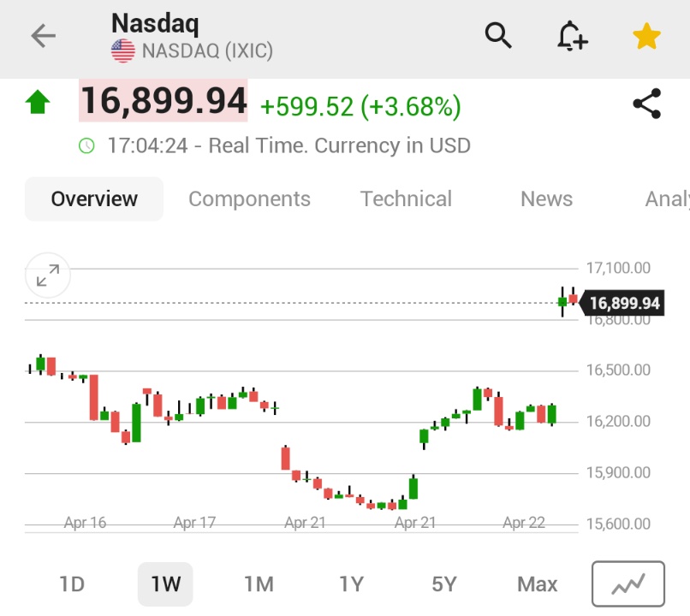Viewport: 690px width, 616px height.
Task: Click the real-time timestamp text
Action: coord(289,145)
